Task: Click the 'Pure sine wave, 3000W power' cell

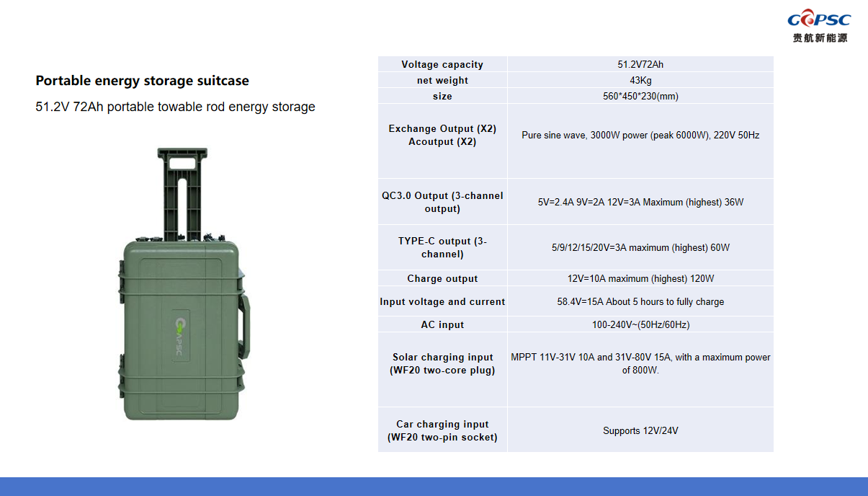Action: coord(640,136)
